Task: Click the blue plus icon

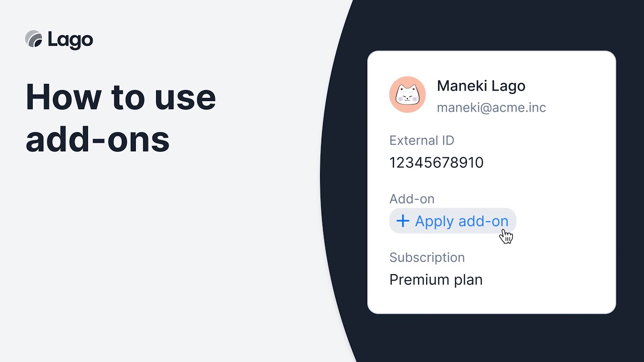Action: tap(403, 221)
